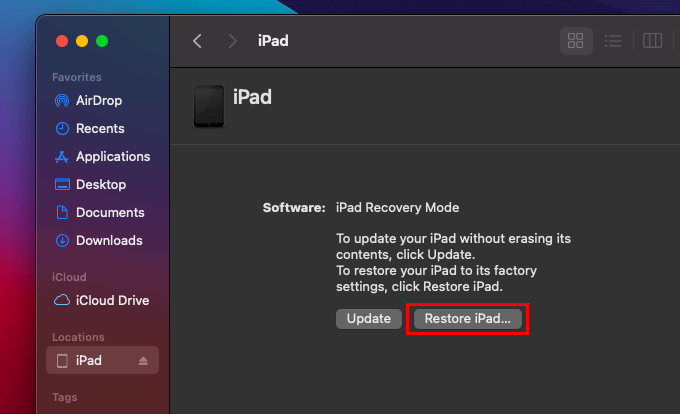Open Applications in the sidebar

pyautogui.click(x=102, y=156)
